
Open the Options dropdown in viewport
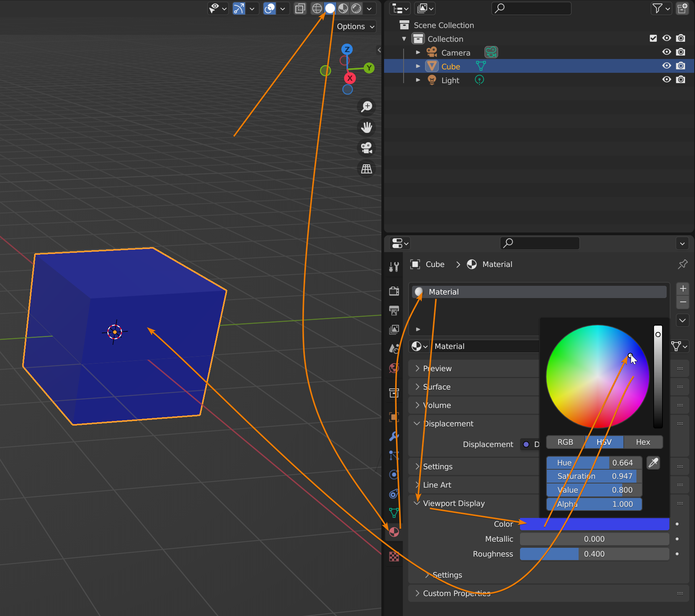[x=355, y=26]
